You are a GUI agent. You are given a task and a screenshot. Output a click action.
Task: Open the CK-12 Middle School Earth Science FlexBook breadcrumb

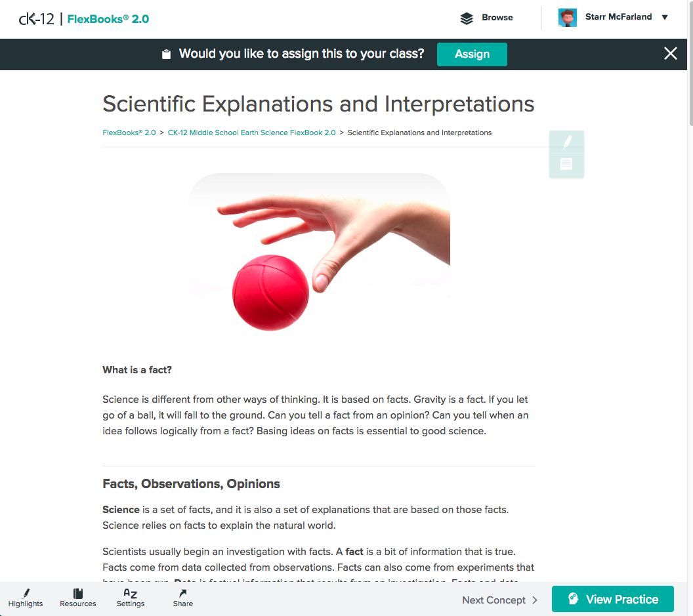(251, 133)
